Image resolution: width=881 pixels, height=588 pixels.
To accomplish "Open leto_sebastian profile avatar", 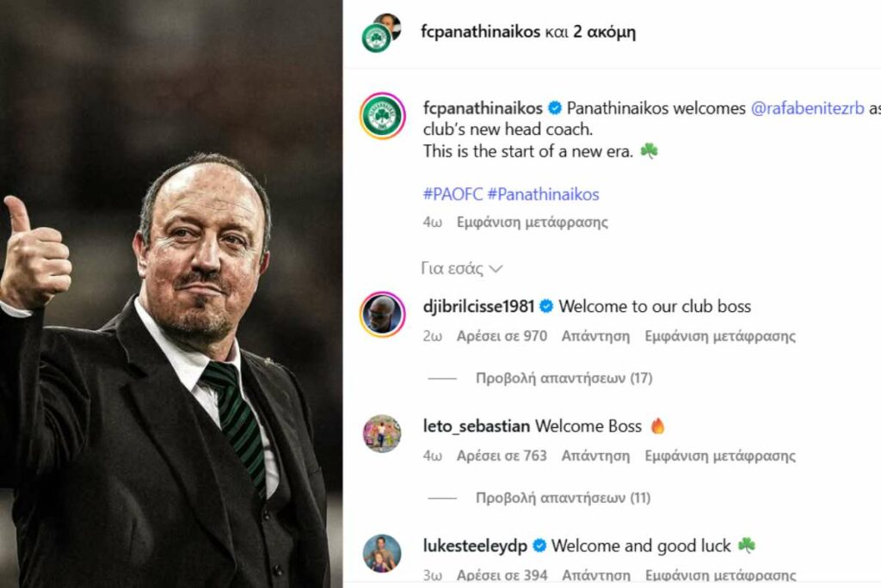I will [382, 433].
